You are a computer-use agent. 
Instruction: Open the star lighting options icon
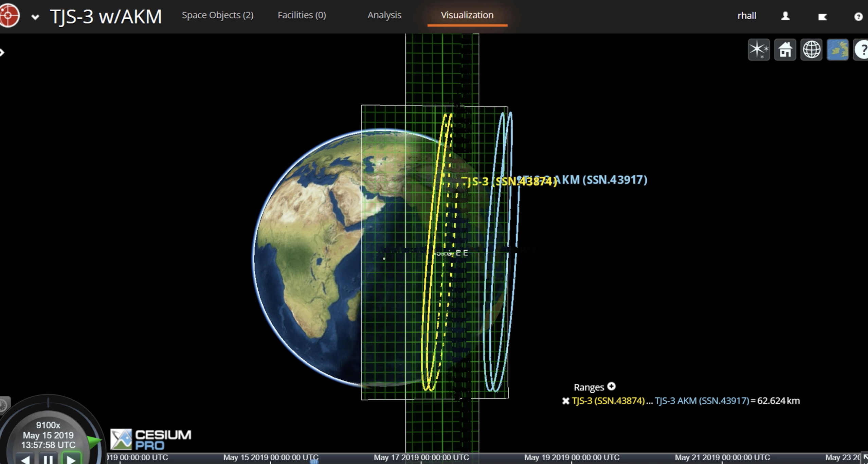(759, 50)
